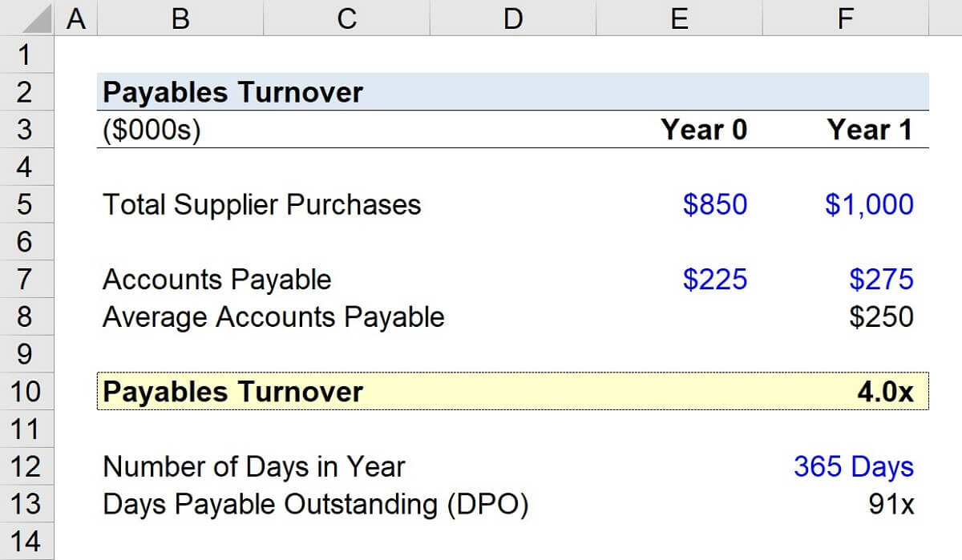Select row 5 header
This screenshot has height=560, width=962.
pyautogui.click(x=25, y=204)
